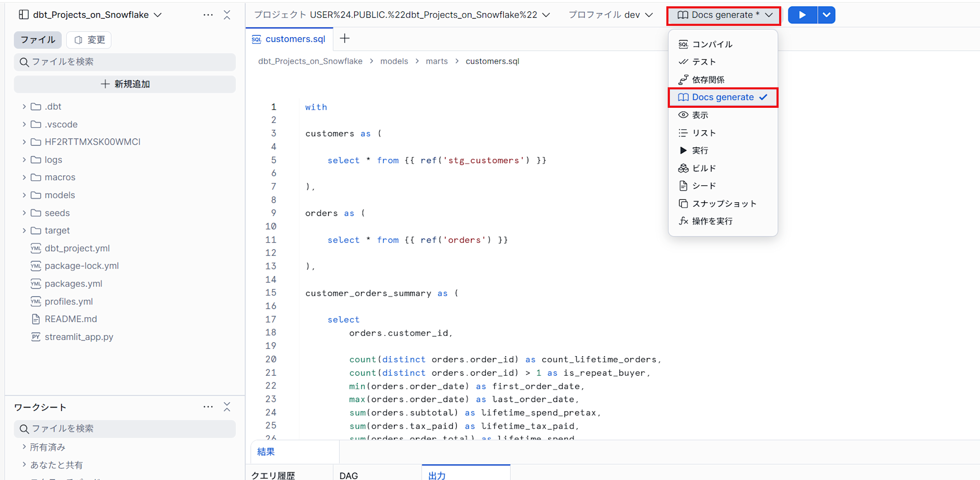
Task: Collapse the file explorer panel
Action: 227,15
